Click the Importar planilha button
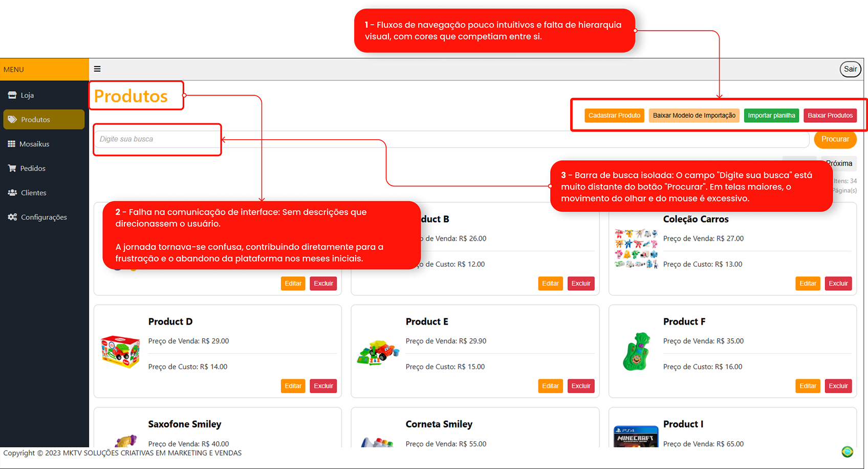 click(771, 115)
